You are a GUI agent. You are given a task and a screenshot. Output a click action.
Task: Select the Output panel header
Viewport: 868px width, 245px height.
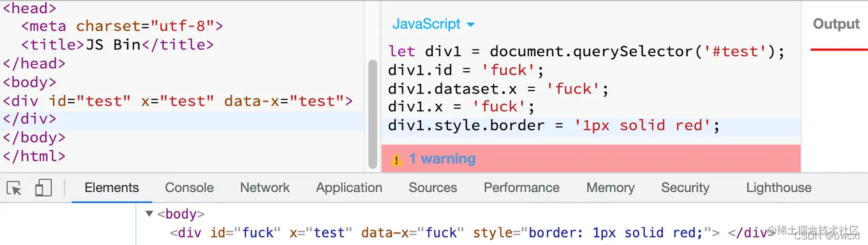836,24
